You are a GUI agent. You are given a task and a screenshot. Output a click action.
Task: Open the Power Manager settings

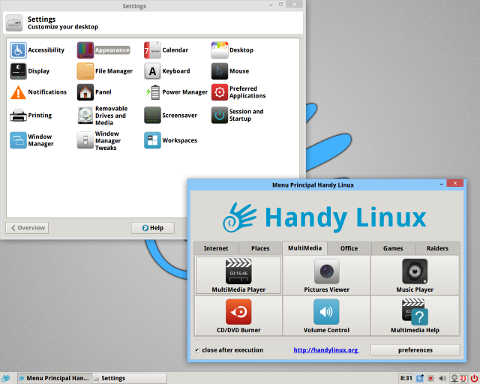(176, 92)
